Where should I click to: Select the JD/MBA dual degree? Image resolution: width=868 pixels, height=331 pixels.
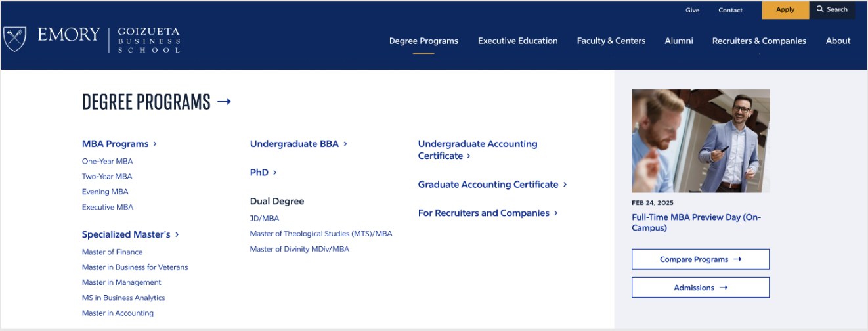pyautogui.click(x=265, y=219)
